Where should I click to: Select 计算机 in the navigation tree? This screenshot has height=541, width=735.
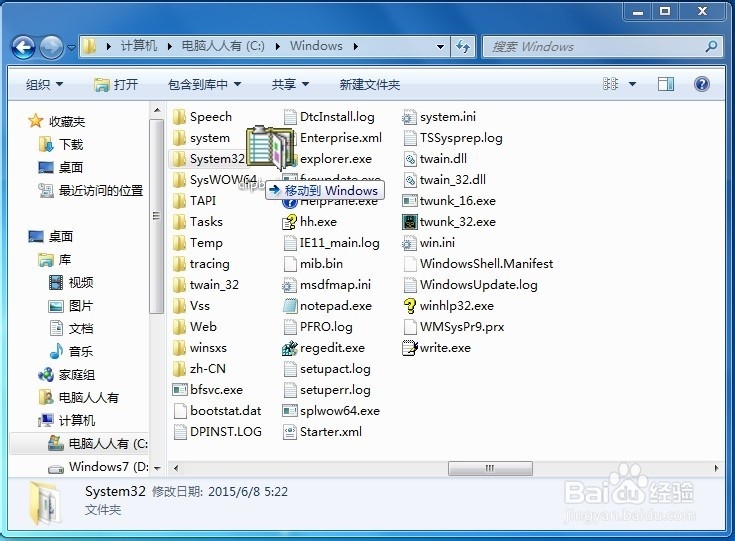coord(67,420)
